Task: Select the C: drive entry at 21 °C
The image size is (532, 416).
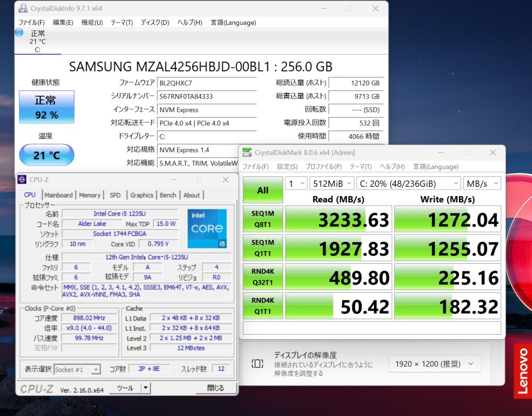Action: [x=38, y=41]
